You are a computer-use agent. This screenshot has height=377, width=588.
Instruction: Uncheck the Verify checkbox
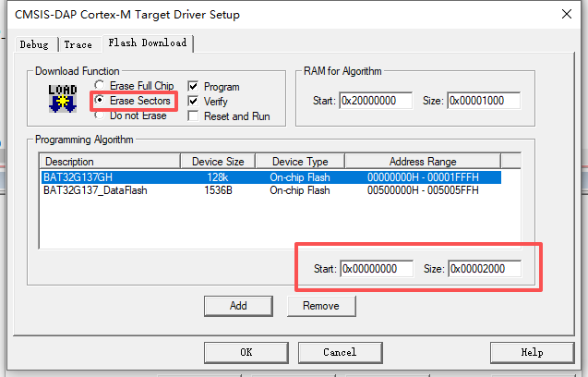point(193,101)
